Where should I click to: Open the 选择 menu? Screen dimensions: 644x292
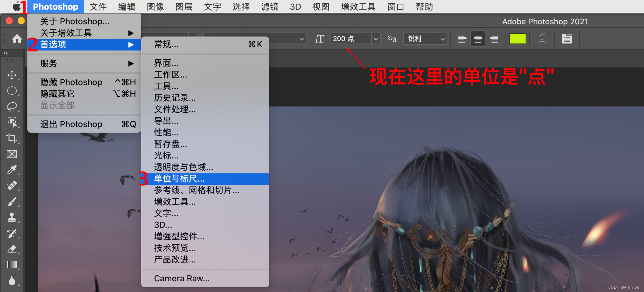click(241, 7)
